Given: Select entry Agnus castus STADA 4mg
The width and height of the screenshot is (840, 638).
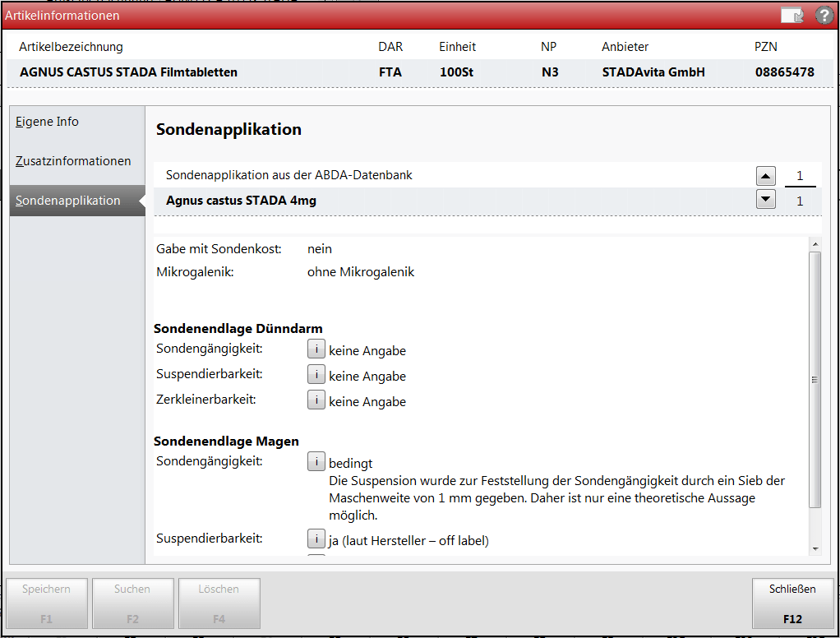Looking at the screenshot, I should pos(241,201).
